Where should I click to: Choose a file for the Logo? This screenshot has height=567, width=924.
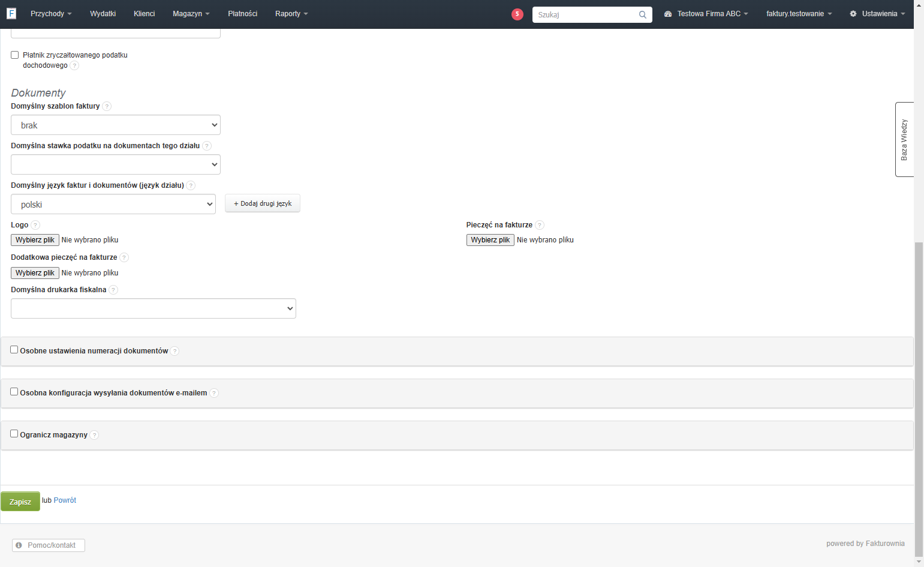(x=35, y=240)
